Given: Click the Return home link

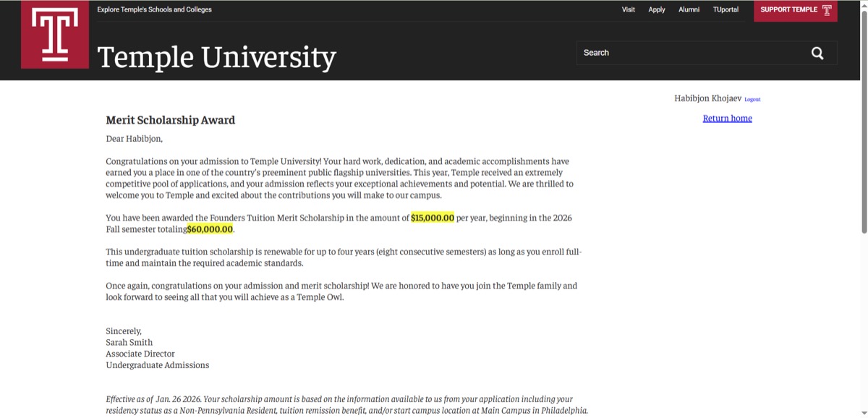Looking at the screenshot, I should point(728,118).
